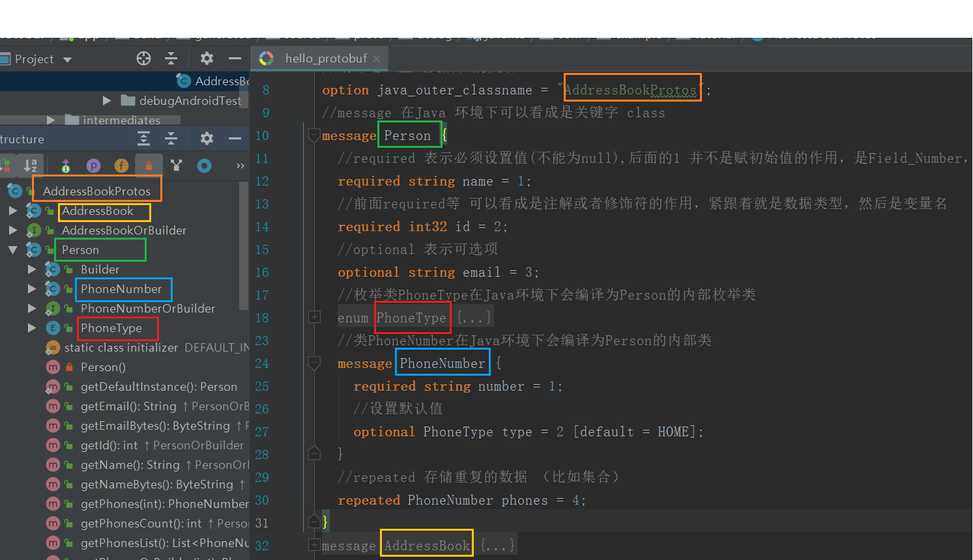Select getEmail(): String method
The height and width of the screenshot is (560, 973).
(128, 406)
